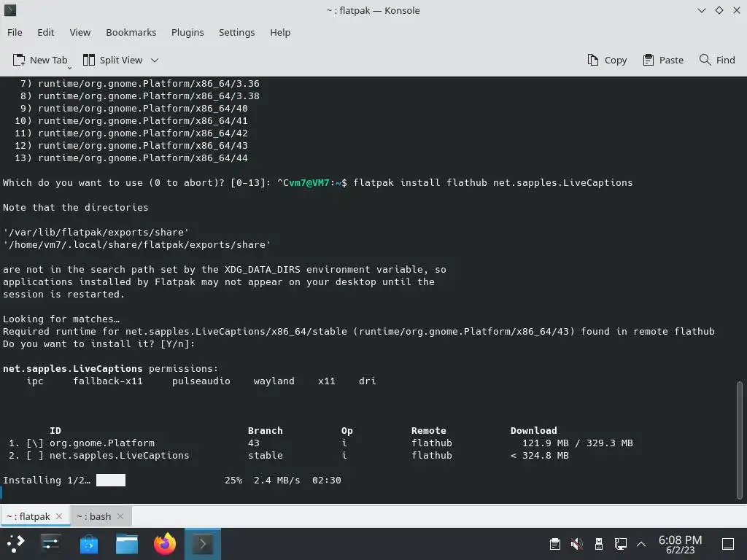
Task: Click the Konsole taskbar entry
Action: 203,544
